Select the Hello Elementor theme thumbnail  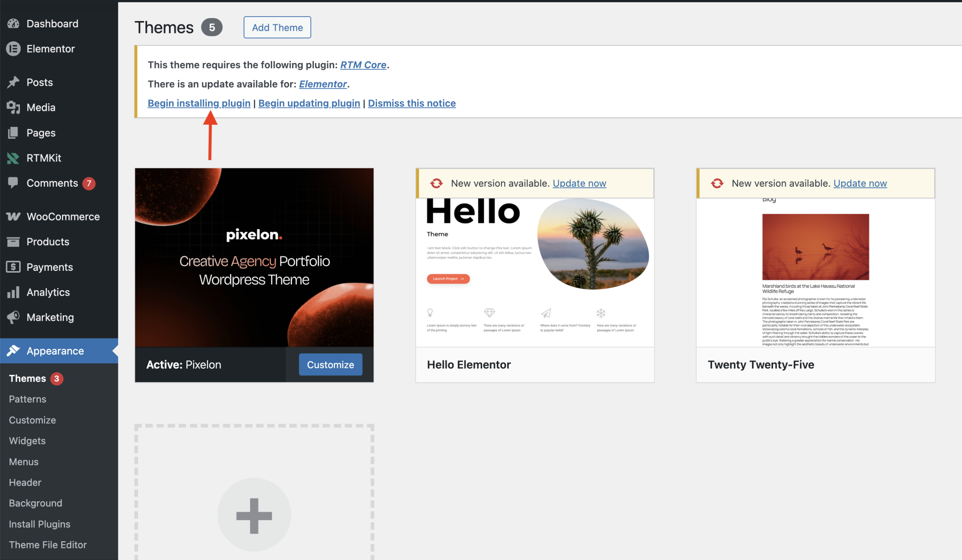[534, 272]
